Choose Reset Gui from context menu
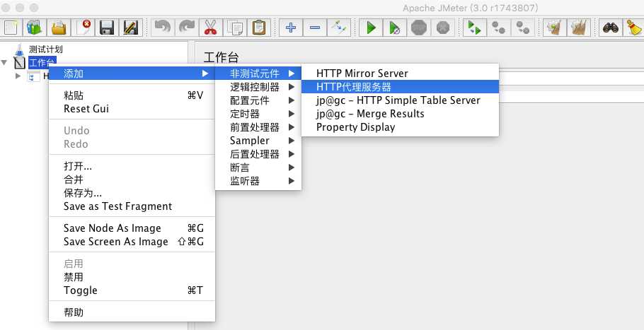Image resolution: width=644 pixels, height=330 pixels. tap(132, 109)
